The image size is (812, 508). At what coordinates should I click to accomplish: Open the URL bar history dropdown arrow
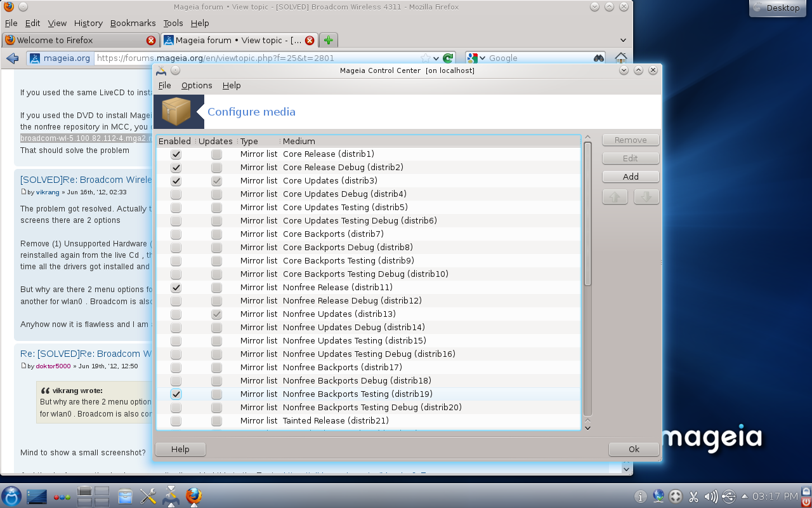coord(436,58)
